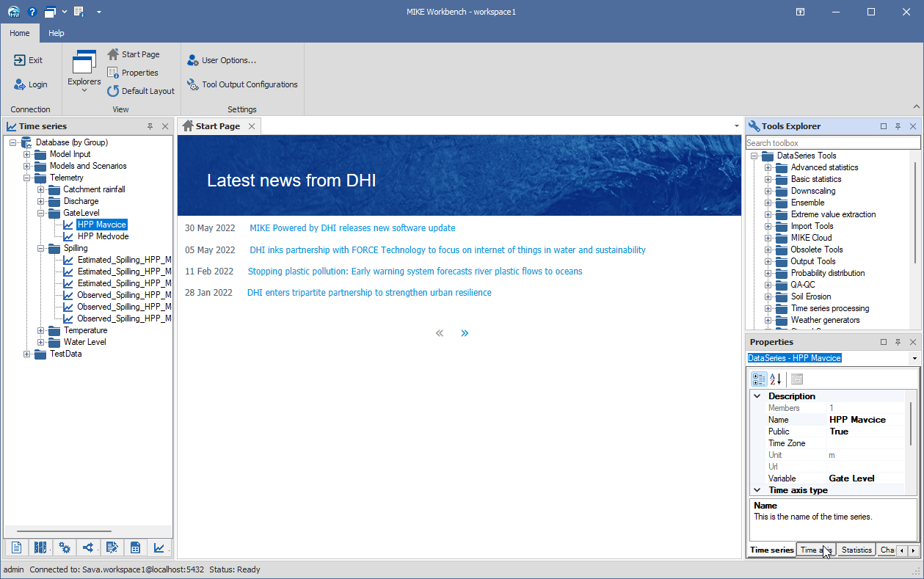Click the help question mark icon in title bar
The width and height of the screenshot is (924, 579).
pos(32,12)
